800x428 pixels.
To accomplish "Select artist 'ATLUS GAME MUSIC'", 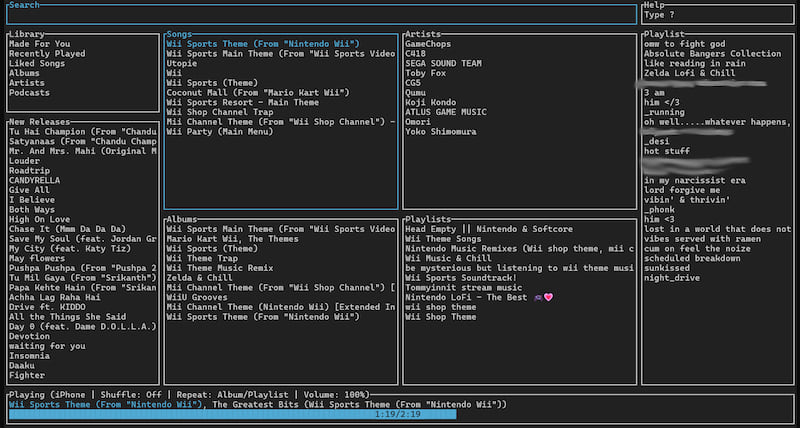I will point(446,112).
